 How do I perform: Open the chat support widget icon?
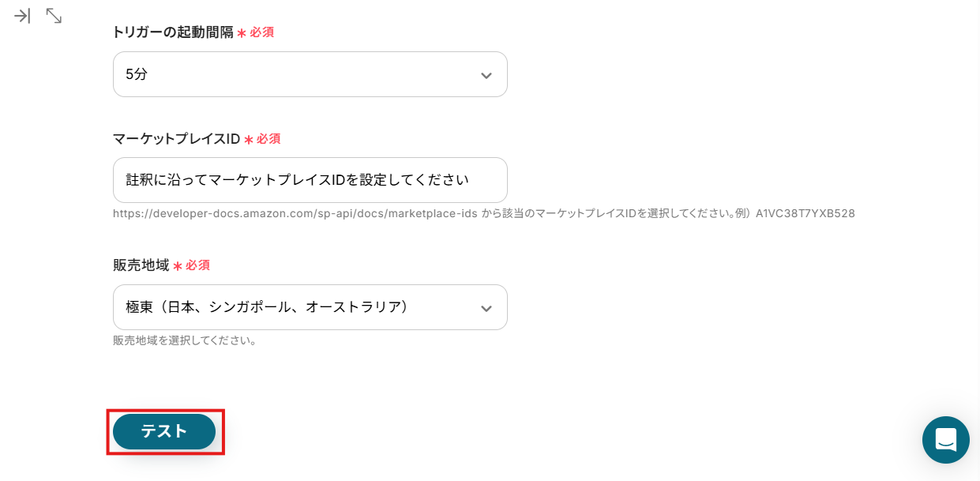[x=945, y=439]
